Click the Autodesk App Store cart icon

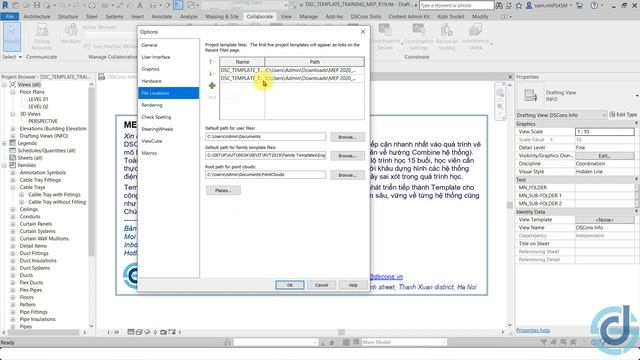point(580,5)
